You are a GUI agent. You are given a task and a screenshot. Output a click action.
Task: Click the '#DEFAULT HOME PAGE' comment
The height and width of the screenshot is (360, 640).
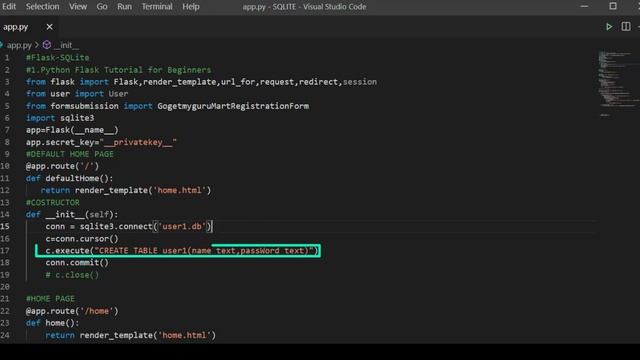(x=70, y=154)
